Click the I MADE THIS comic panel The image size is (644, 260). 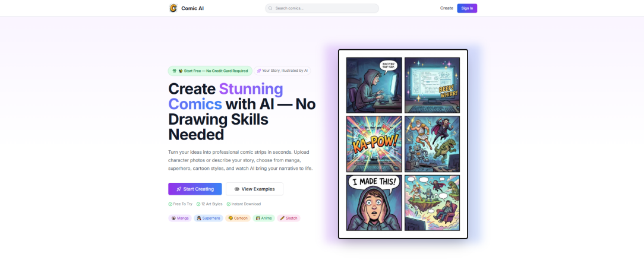pos(374,202)
